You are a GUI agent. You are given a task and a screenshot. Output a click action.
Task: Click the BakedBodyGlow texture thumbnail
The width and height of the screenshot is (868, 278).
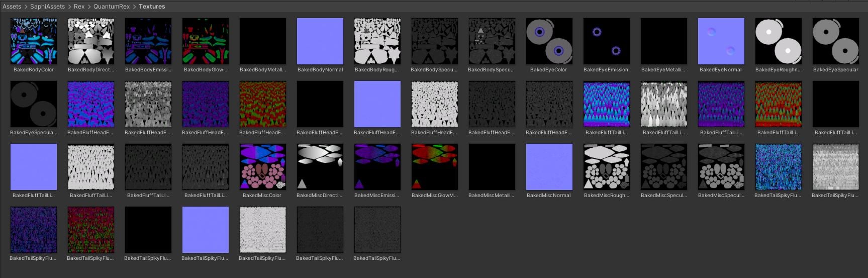click(x=206, y=41)
